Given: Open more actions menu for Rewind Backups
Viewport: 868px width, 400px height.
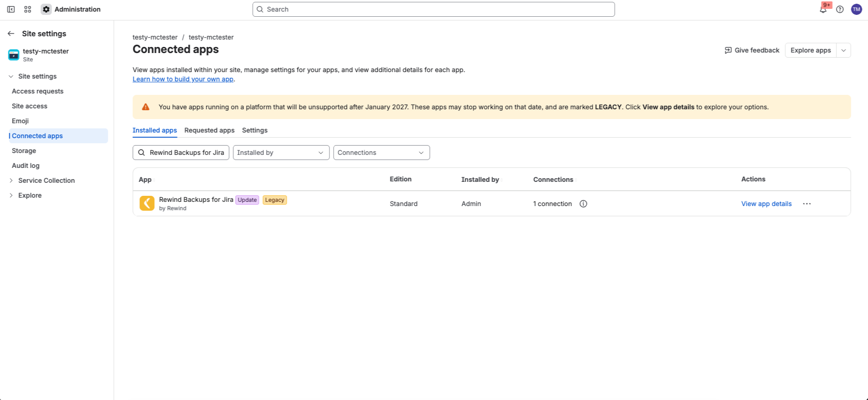Looking at the screenshot, I should click(x=807, y=204).
